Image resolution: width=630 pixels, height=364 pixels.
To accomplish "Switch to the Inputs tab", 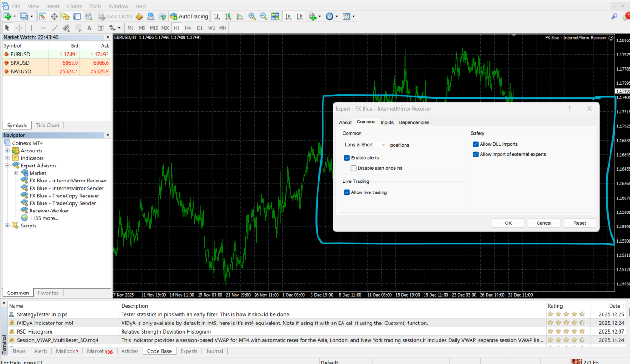I will (387, 122).
